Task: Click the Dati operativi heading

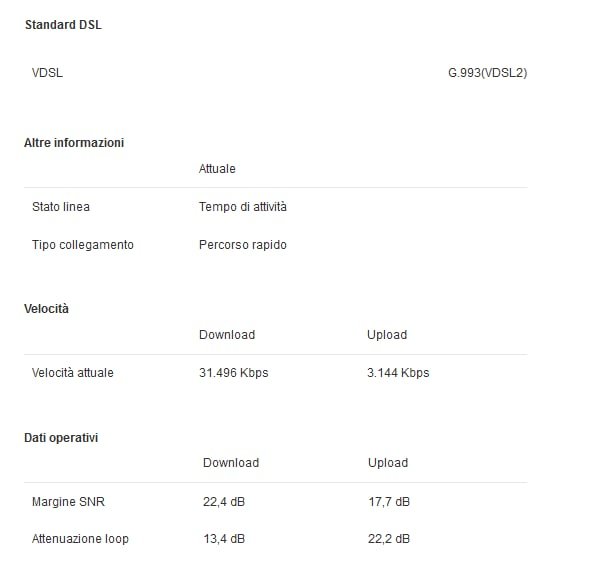Action: (x=61, y=438)
